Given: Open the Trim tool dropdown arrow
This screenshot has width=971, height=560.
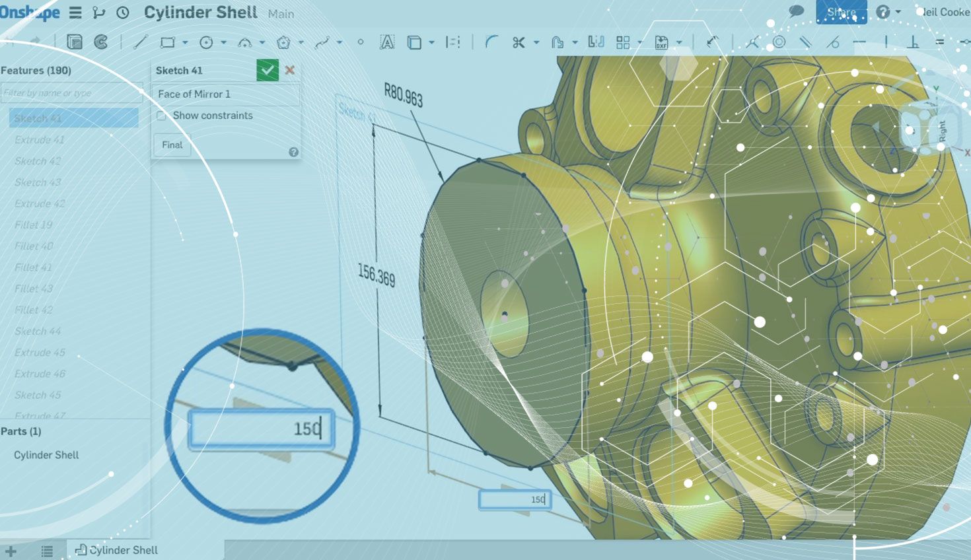Looking at the screenshot, I should 536,43.
